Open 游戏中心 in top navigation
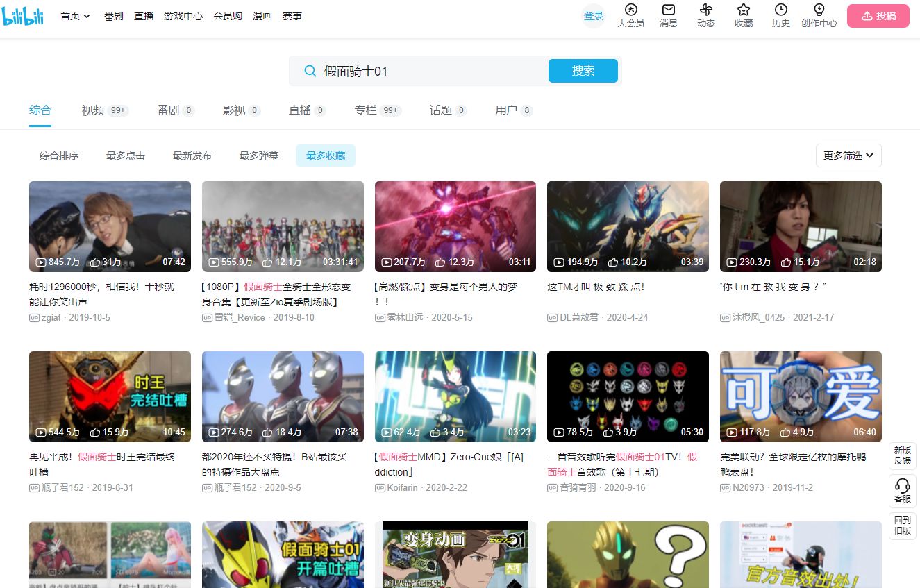Viewport: 920px width, 588px height. (x=183, y=16)
